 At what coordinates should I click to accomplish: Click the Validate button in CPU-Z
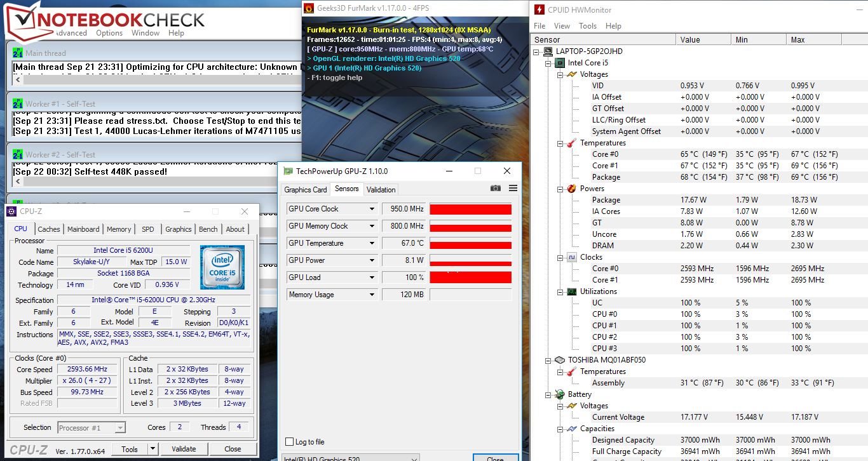tap(183, 449)
